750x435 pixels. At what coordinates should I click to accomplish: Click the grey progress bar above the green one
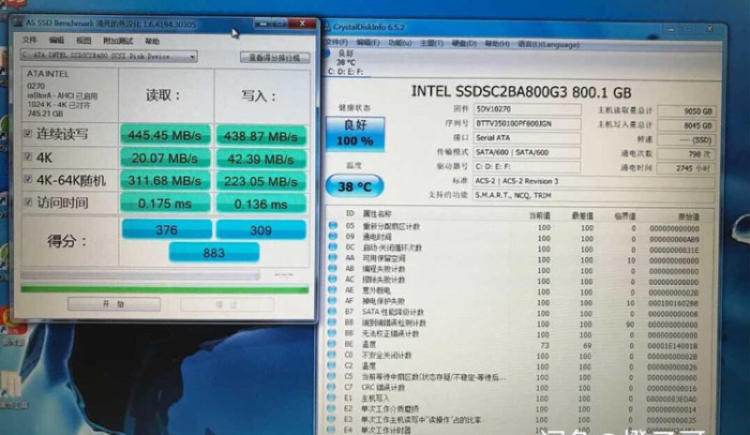tap(140, 275)
